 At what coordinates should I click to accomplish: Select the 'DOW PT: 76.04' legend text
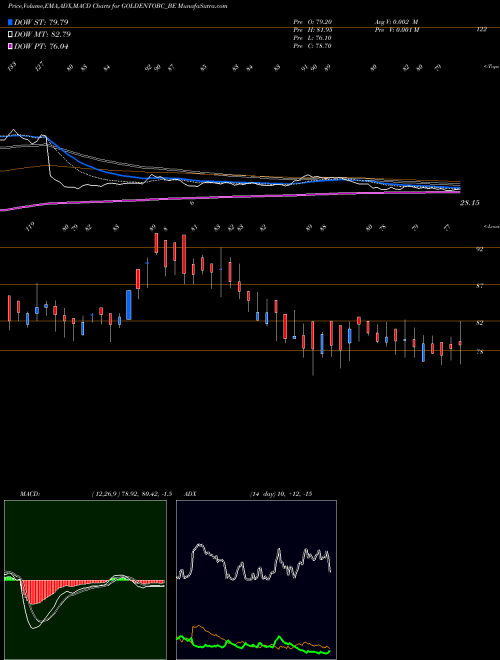coord(41,46)
